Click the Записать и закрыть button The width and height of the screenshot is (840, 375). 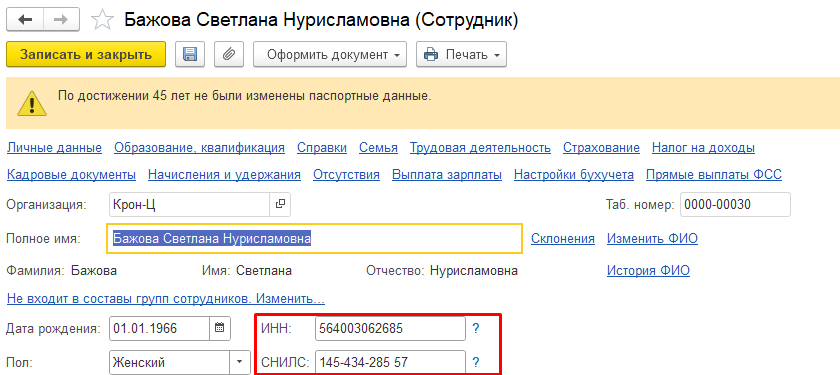tap(86, 55)
